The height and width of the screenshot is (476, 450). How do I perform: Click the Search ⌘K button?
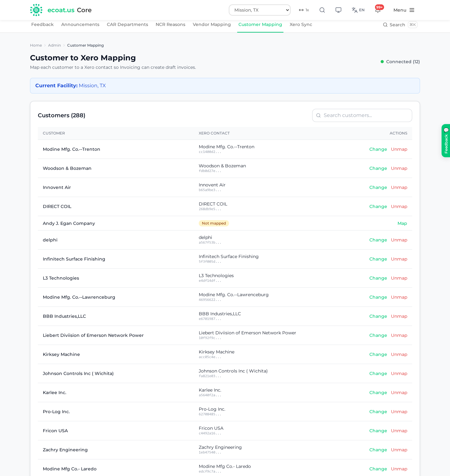400,25
